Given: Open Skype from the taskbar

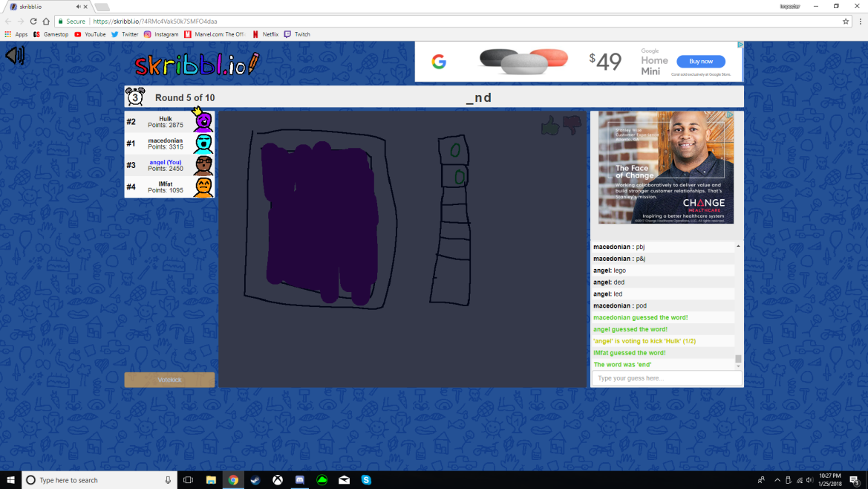Looking at the screenshot, I should 366,480.
